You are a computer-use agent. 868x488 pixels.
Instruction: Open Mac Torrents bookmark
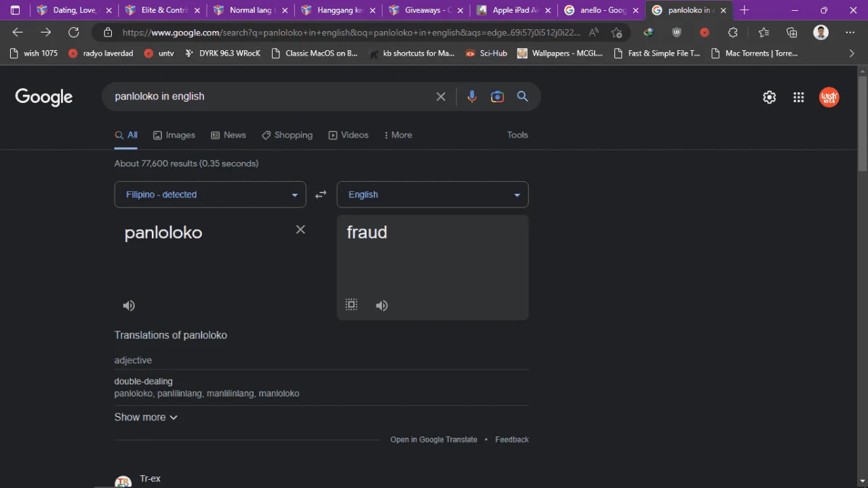point(754,53)
